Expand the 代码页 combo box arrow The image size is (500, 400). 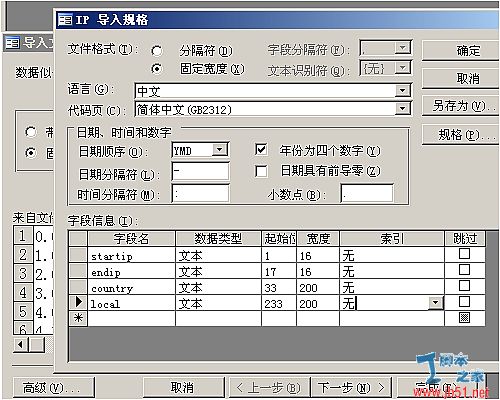click(402, 108)
